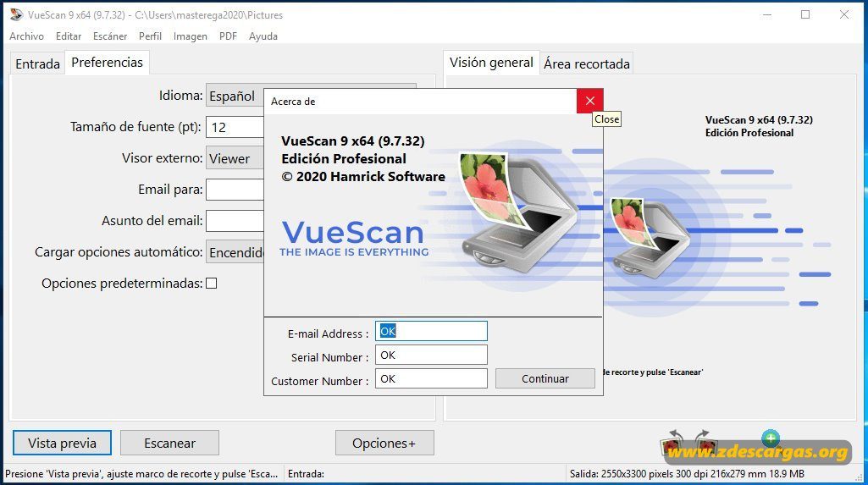Screen dimensions: 868x485
Task: Click the 'Presione Vista previa' status bar message
Action: coord(141,474)
